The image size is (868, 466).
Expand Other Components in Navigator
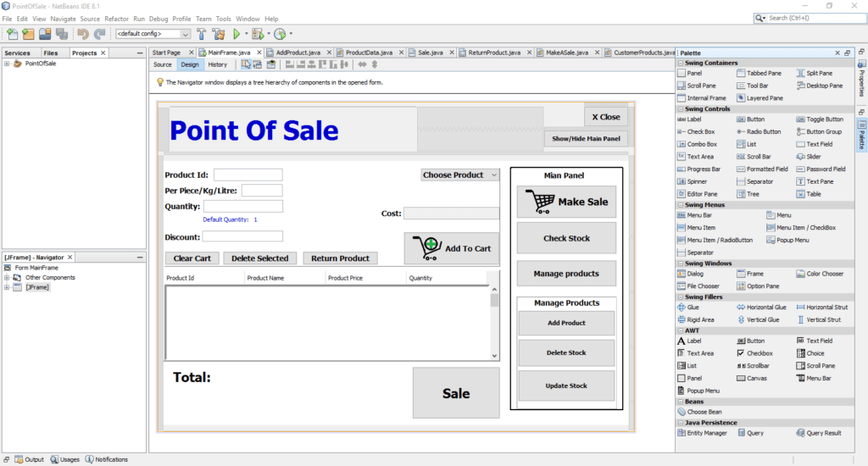click(7, 277)
